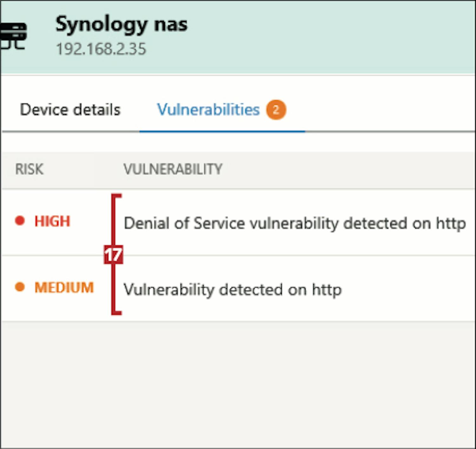Click the MEDIUM risk label
Screen dimensions: 476x449
[64, 288]
